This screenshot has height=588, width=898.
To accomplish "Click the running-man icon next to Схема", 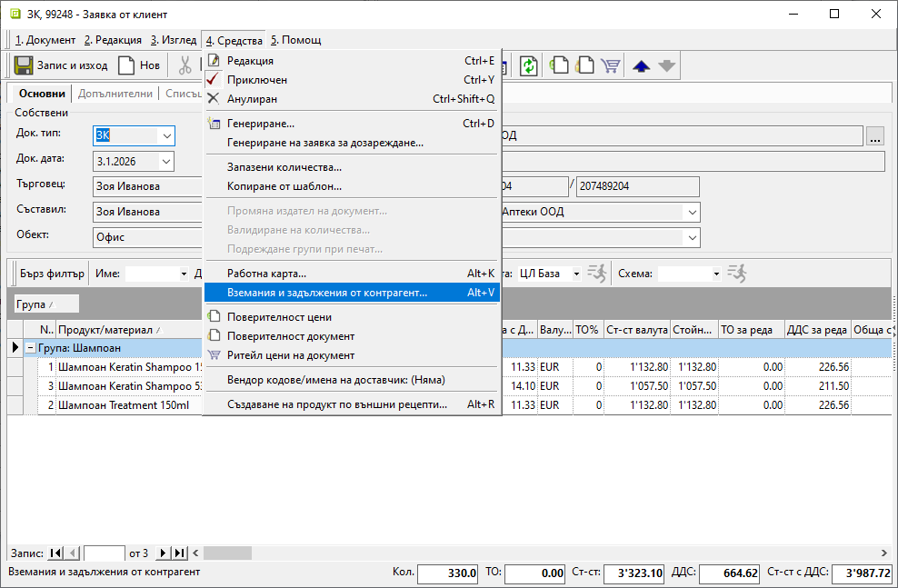I will (736, 273).
